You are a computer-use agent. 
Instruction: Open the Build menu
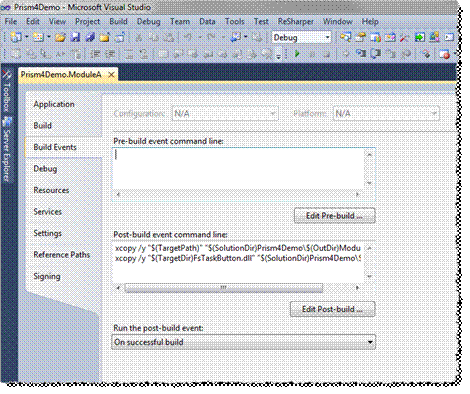point(118,22)
